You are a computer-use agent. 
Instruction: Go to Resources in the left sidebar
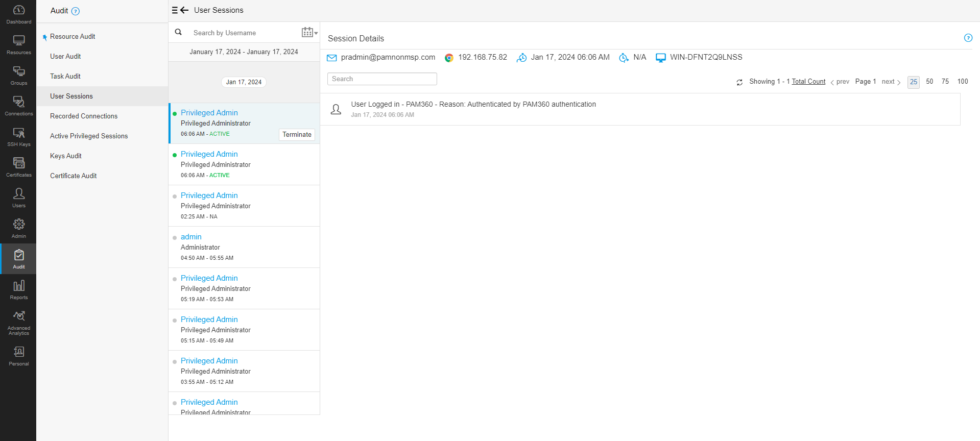pos(19,45)
